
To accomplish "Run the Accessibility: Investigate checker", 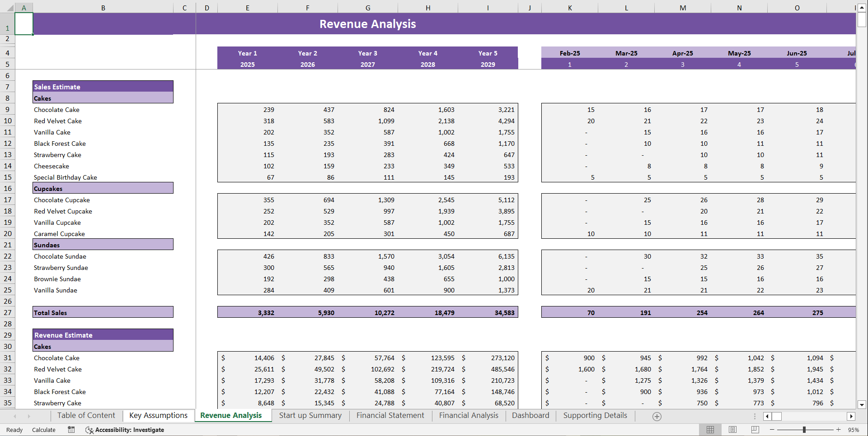I will [125, 430].
